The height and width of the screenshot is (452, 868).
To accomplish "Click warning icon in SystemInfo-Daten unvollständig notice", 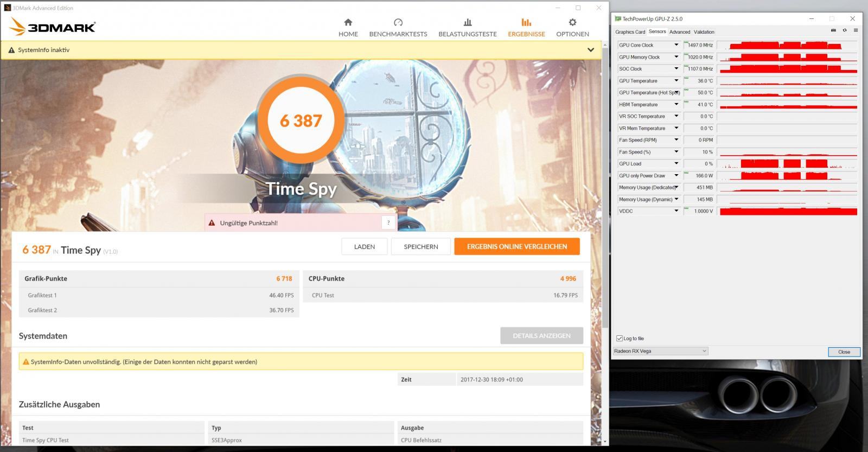I will [26, 362].
